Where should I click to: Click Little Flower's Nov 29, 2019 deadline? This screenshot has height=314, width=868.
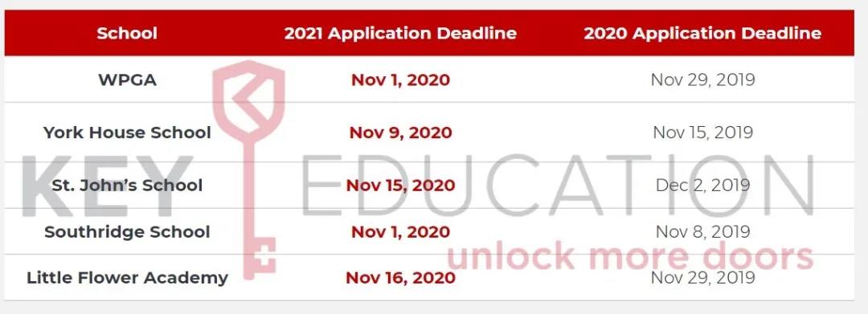703,278
